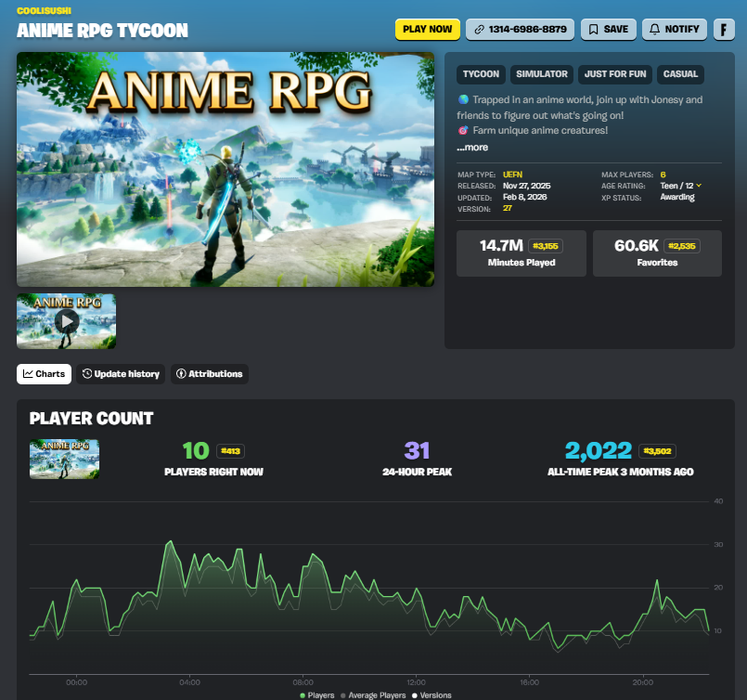Switch to the Charts tab
Image resolution: width=747 pixels, height=700 pixels.
(44, 374)
